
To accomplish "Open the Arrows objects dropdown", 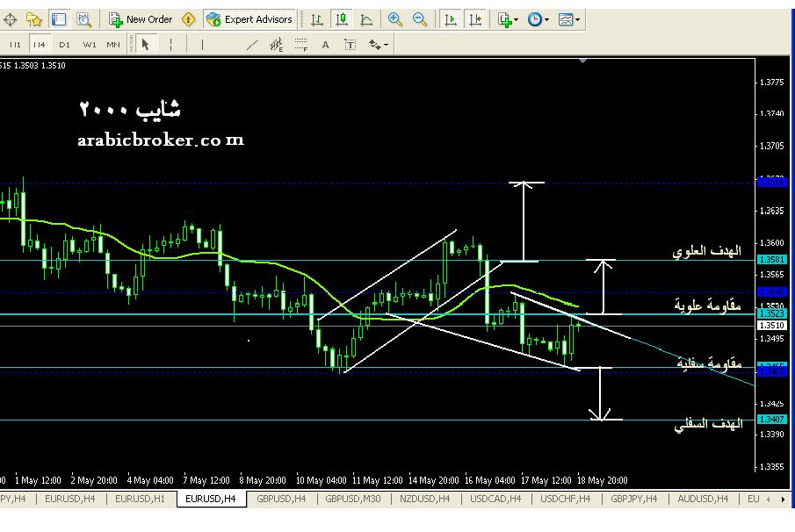I will 379,45.
